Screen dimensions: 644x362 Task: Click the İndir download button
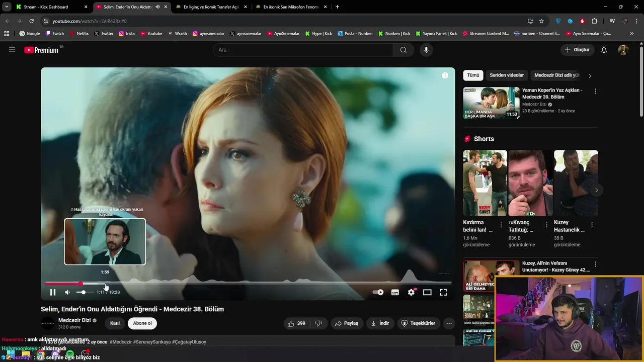(x=380, y=323)
